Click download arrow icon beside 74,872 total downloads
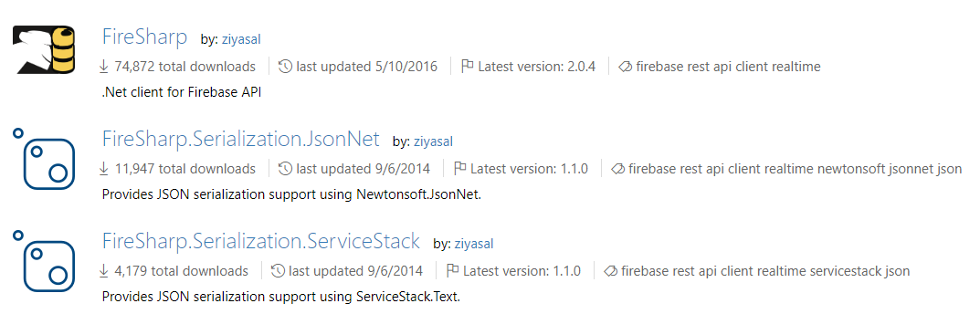Viewport: 980px width, 335px height. [104, 67]
